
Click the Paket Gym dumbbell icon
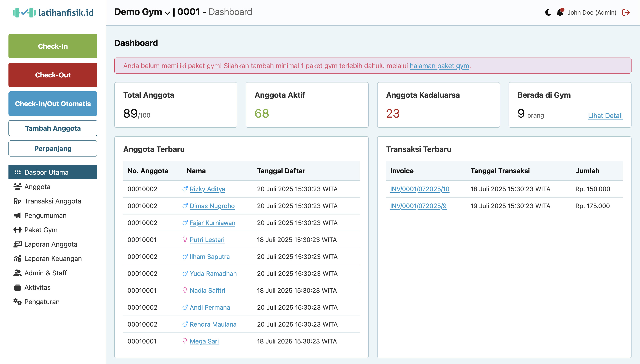tap(17, 230)
